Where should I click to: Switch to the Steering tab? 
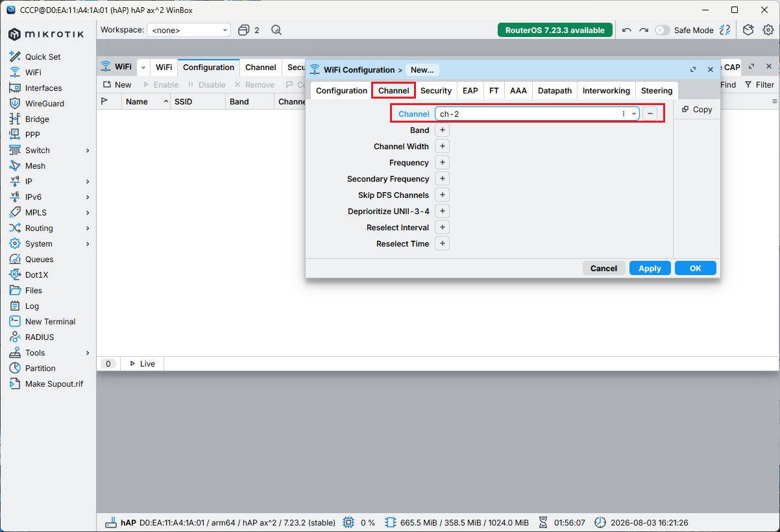point(657,91)
